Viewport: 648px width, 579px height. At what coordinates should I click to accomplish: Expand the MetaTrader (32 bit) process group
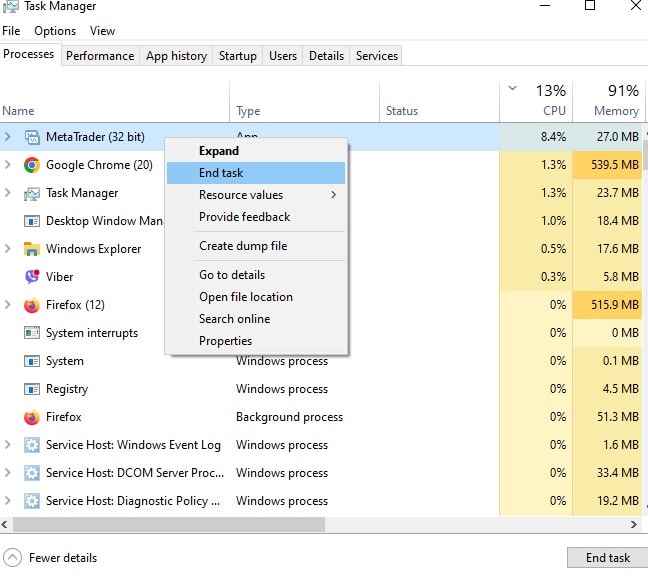tap(7, 136)
